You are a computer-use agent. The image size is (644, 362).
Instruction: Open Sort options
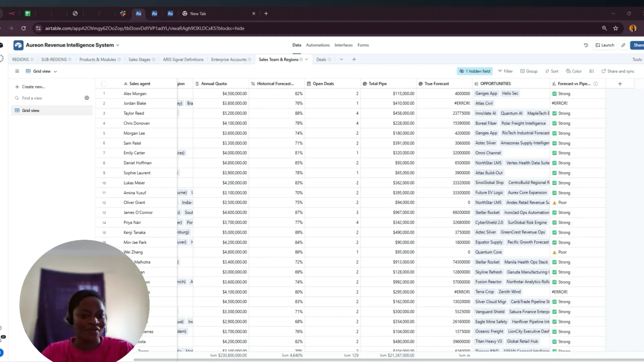tap(552, 71)
